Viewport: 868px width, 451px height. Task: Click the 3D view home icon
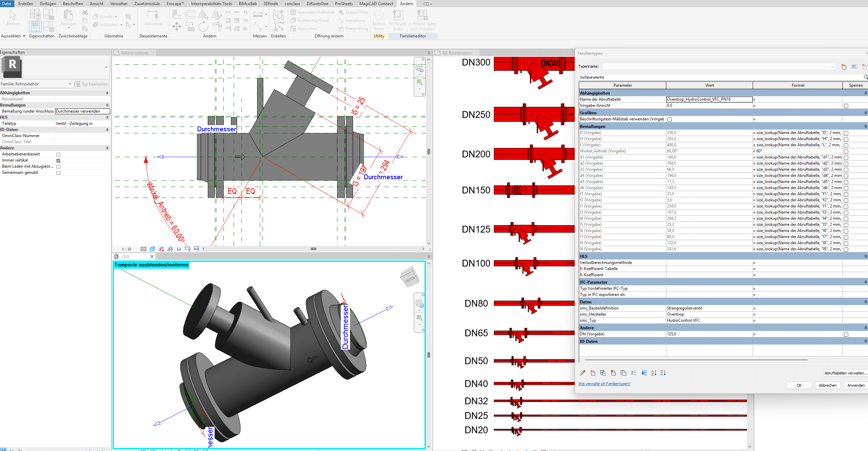[x=116, y=256]
